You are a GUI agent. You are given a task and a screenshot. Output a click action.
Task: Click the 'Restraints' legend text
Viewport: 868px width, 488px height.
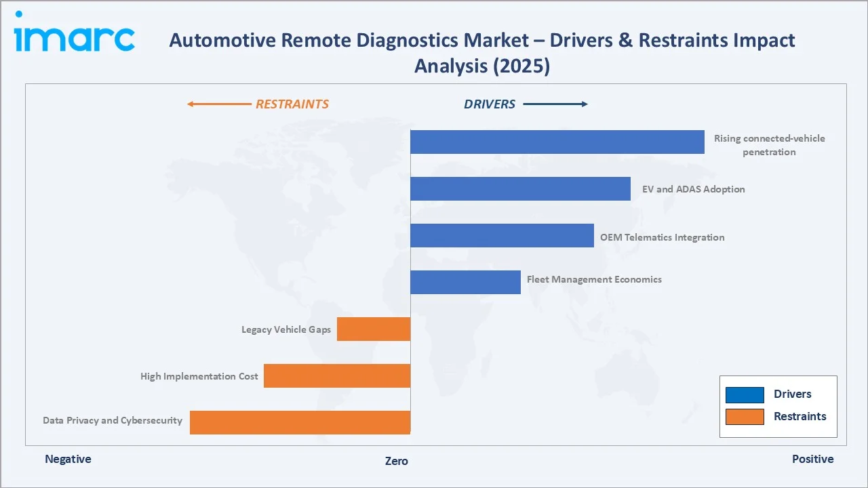click(x=800, y=417)
